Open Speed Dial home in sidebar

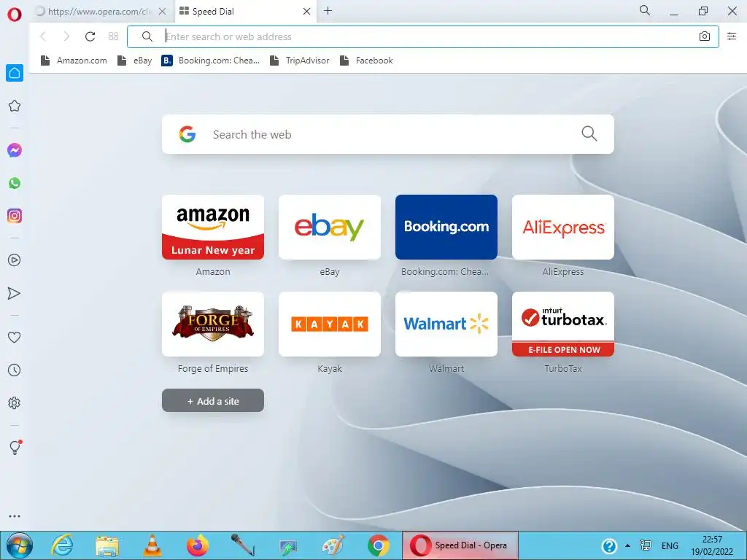pyautogui.click(x=15, y=73)
